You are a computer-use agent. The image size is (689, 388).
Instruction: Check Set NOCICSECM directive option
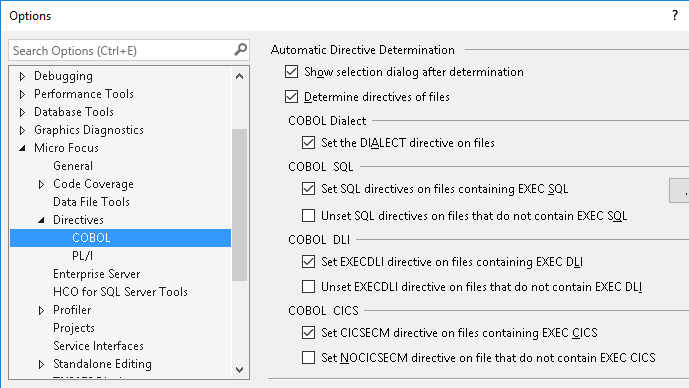pos(308,358)
